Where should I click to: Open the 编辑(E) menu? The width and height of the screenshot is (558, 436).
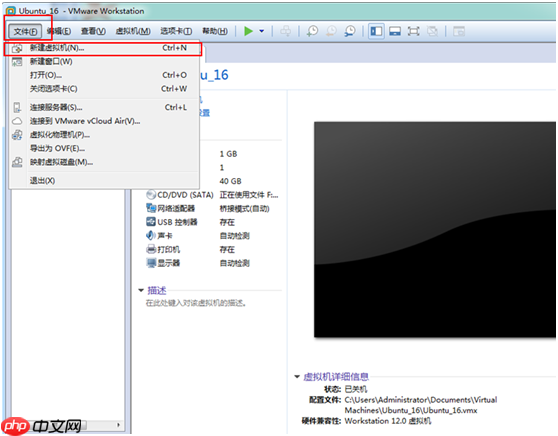click(59, 32)
